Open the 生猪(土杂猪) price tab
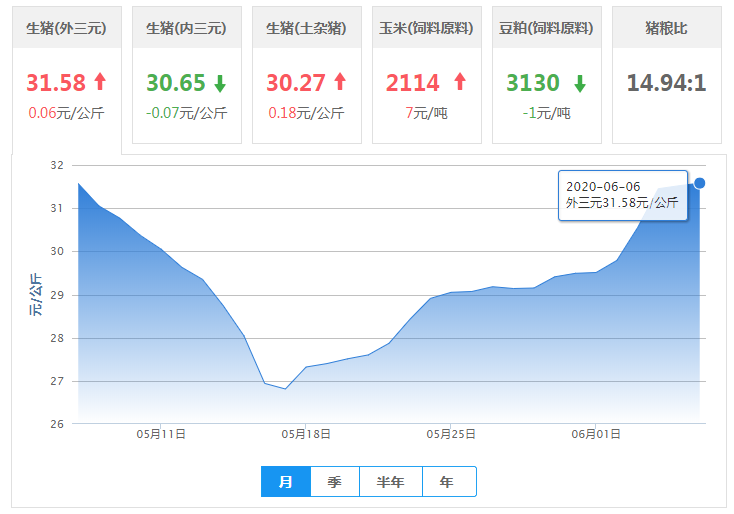 coord(307,28)
